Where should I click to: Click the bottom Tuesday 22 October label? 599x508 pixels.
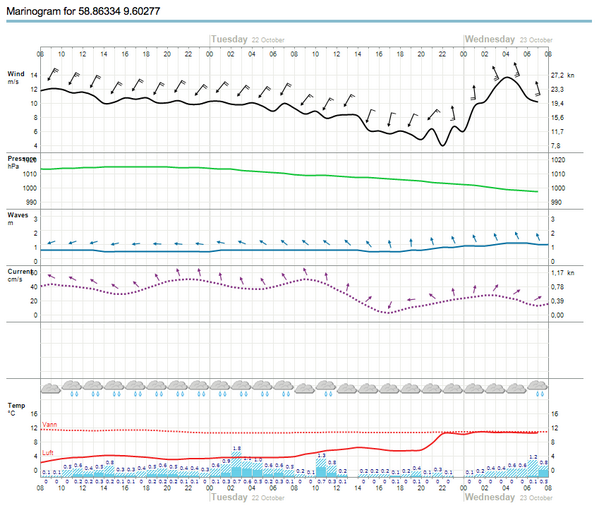[248, 497]
